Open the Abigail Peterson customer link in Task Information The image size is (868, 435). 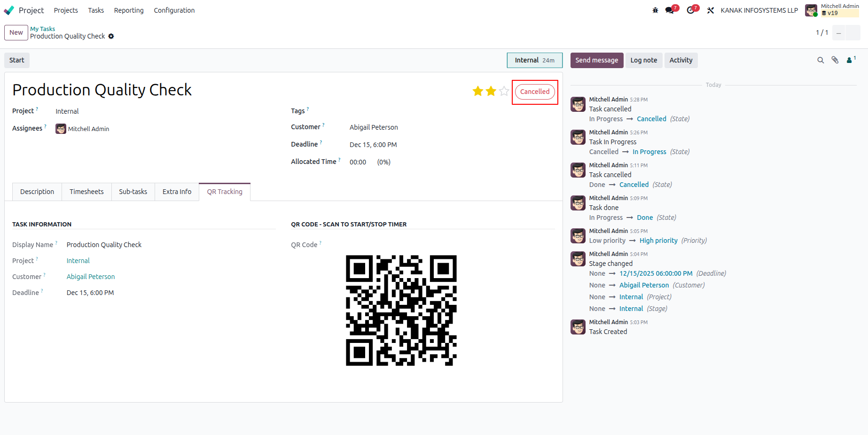pyautogui.click(x=91, y=277)
